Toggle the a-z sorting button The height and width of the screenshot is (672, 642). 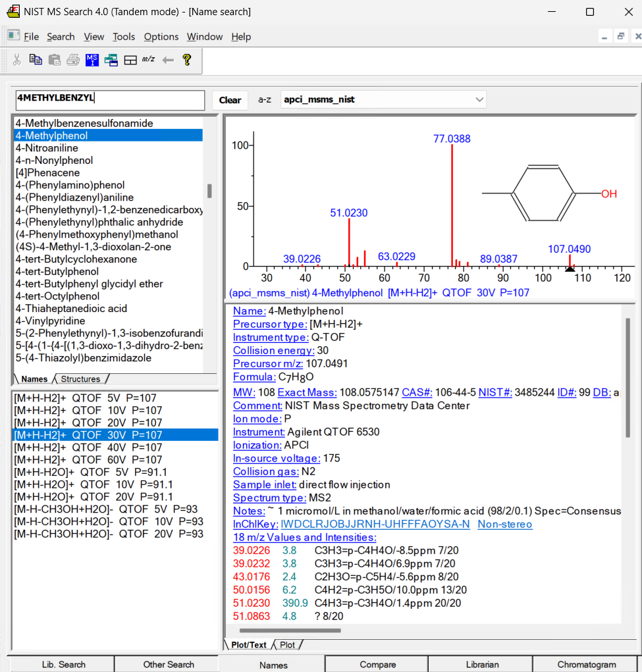click(x=265, y=100)
